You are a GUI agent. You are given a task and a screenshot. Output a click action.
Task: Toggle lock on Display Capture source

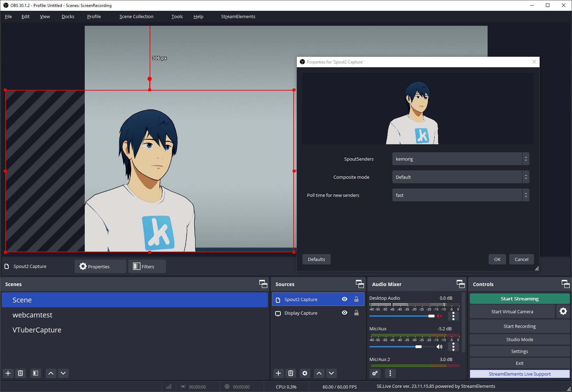pyautogui.click(x=356, y=313)
